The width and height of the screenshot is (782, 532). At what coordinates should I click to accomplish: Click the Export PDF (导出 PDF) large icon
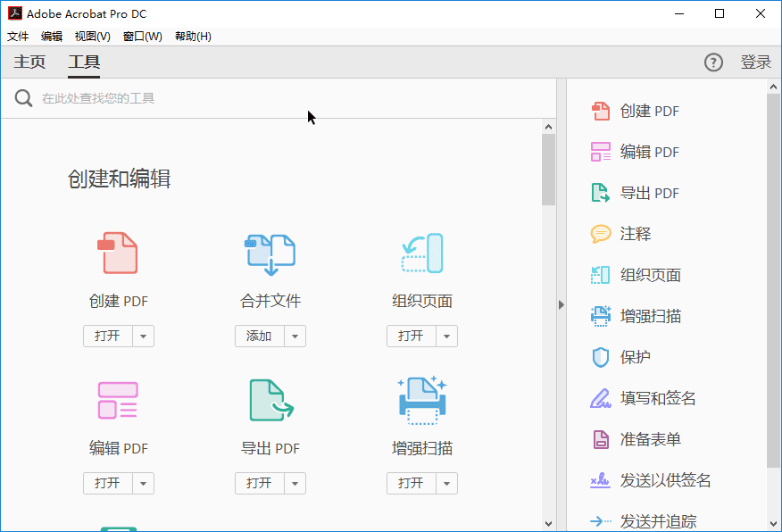tap(270, 400)
